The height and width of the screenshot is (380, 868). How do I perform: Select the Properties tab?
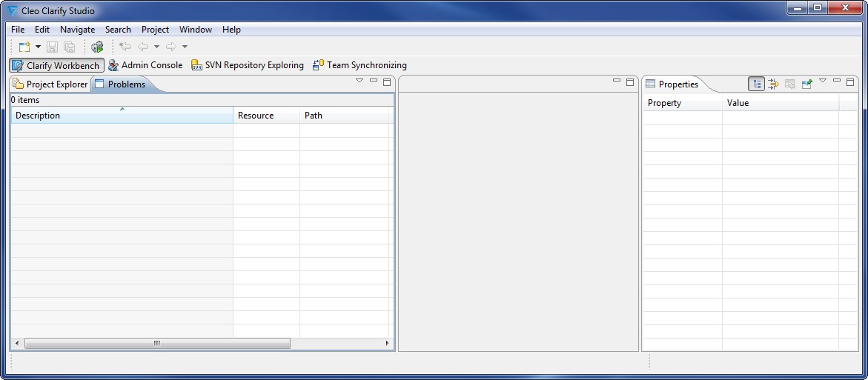[x=672, y=84]
